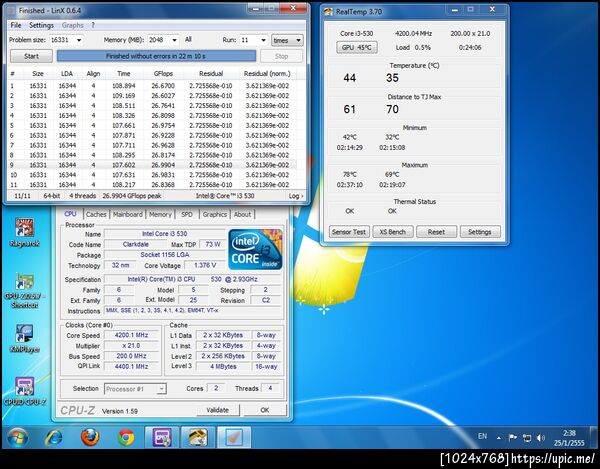Open the GPU-Z shortcut on desktop
This screenshot has height=469, width=600.
click(x=24, y=291)
